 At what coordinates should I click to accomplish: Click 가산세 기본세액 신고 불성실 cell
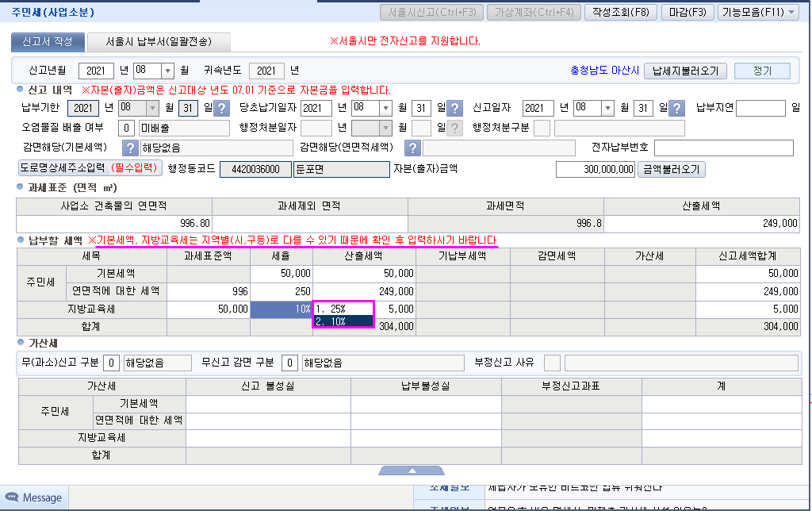coord(268,404)
